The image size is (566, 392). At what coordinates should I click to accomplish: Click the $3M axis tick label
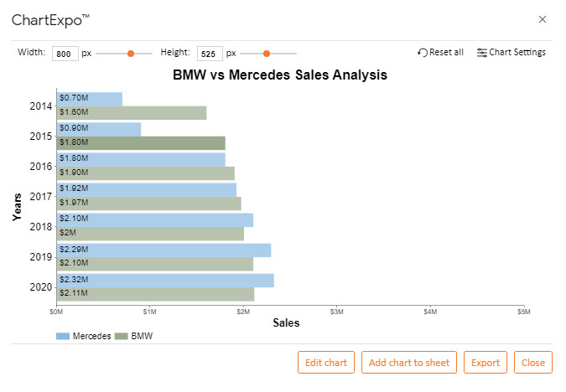coord(337,312)
